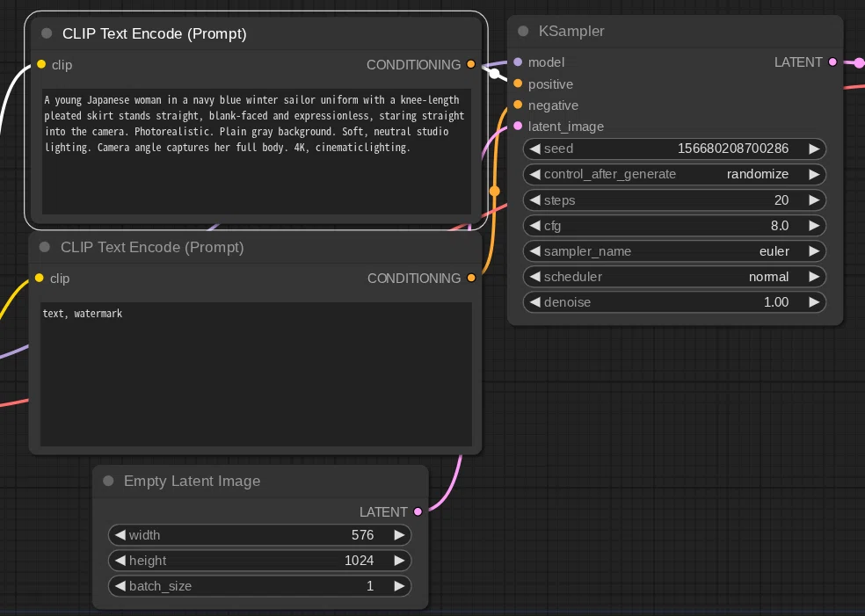The width and height of the screenshot is (865, 616).
Task: Click the KSampler latent_image input socket
Action: pos(518,126)
